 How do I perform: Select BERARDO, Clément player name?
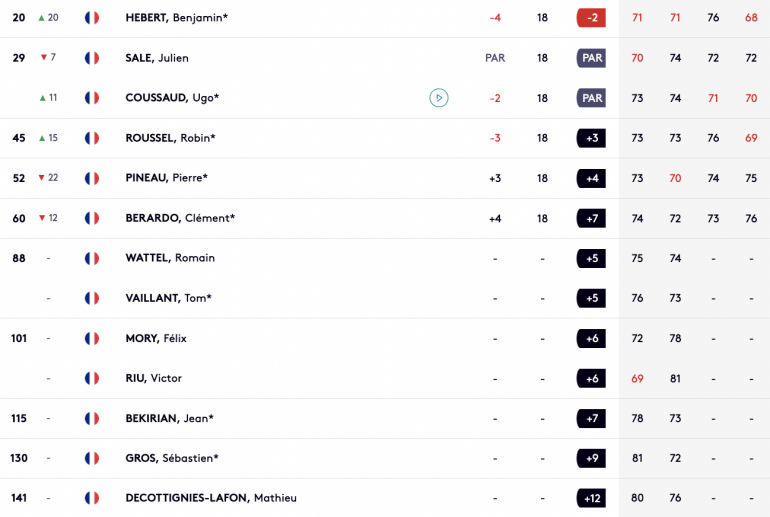[180, 218]
